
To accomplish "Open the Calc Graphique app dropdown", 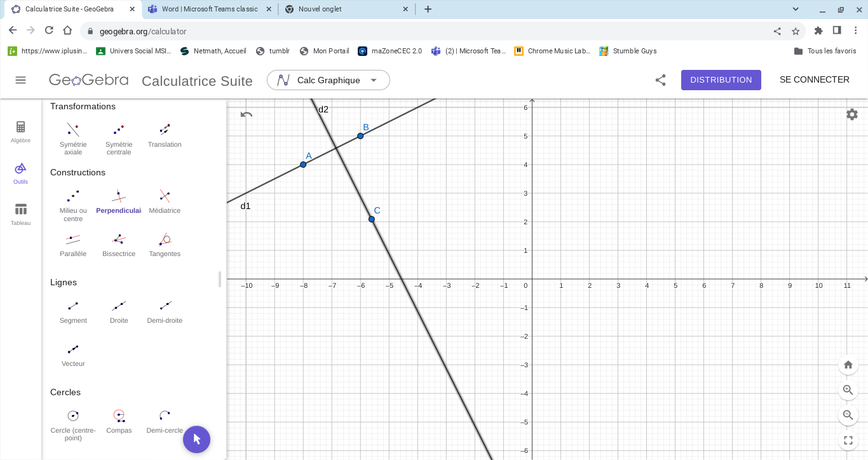I will (329, 80).
